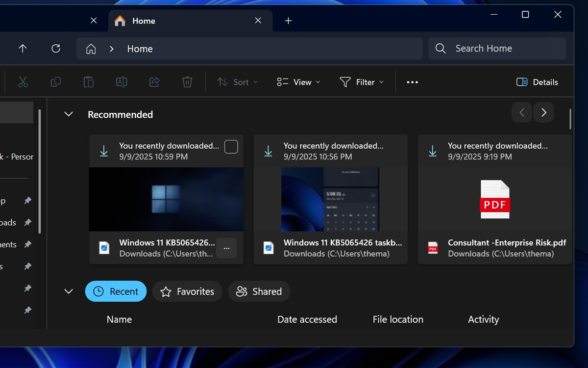The width and height of the screenshot is (588, 368).
Task: Click the Share icon in toolbar
Action: 154,82
